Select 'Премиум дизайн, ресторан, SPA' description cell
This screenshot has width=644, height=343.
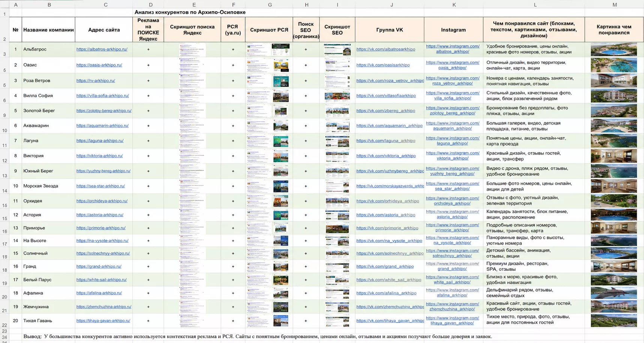coord(534,266)
